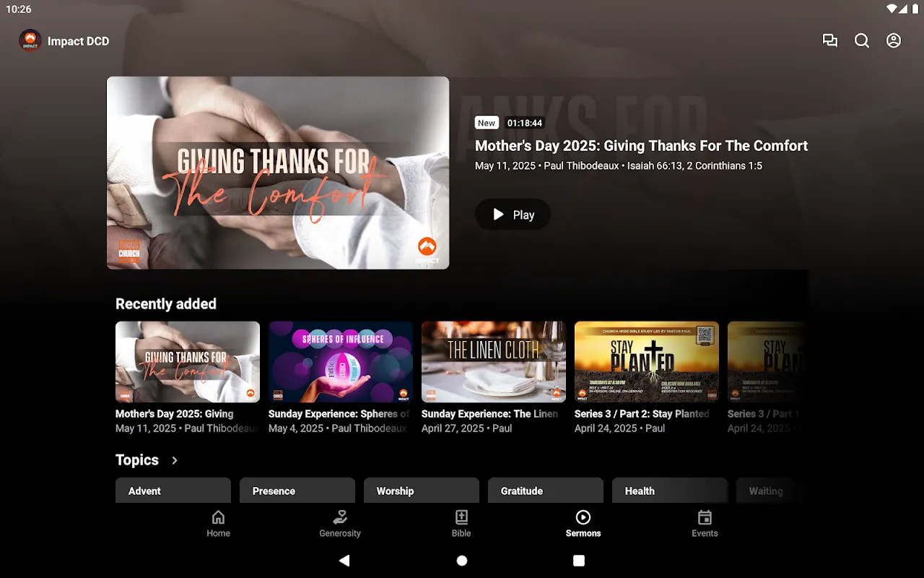Open the Spheres of Influence sermon thumbnail
Image resolution: width=924 pixels, height=578 pixels.
coord(341,362)
